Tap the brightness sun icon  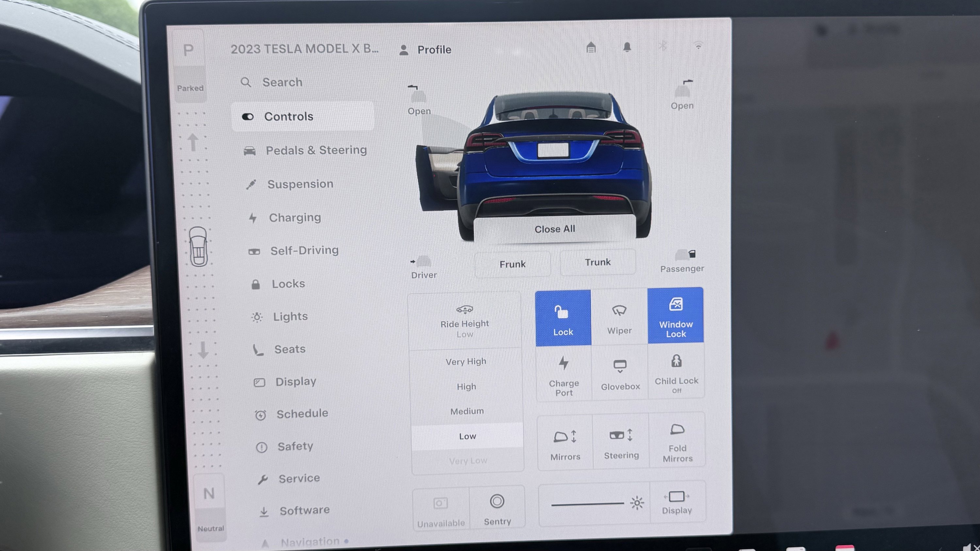[637, 503]
